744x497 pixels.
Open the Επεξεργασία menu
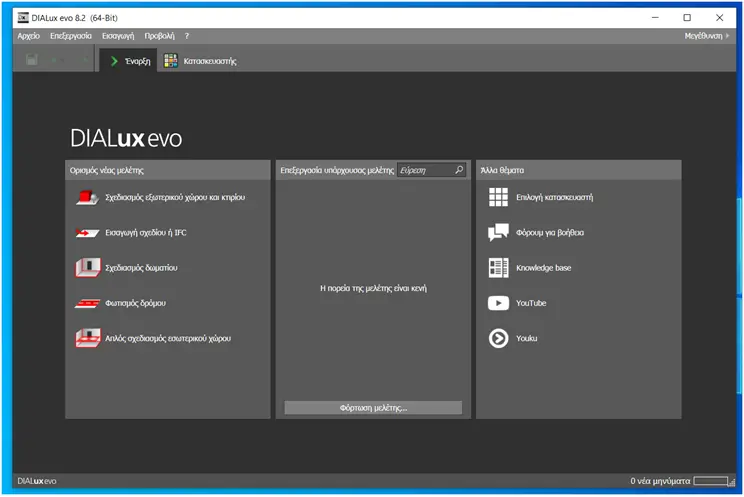(x=71, y=36)
